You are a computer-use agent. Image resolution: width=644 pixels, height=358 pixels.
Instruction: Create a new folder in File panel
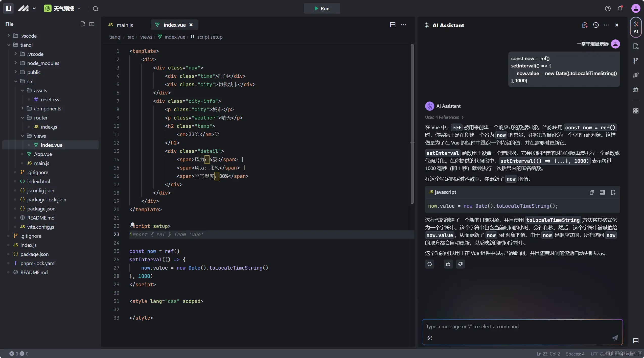pos(92,24)
